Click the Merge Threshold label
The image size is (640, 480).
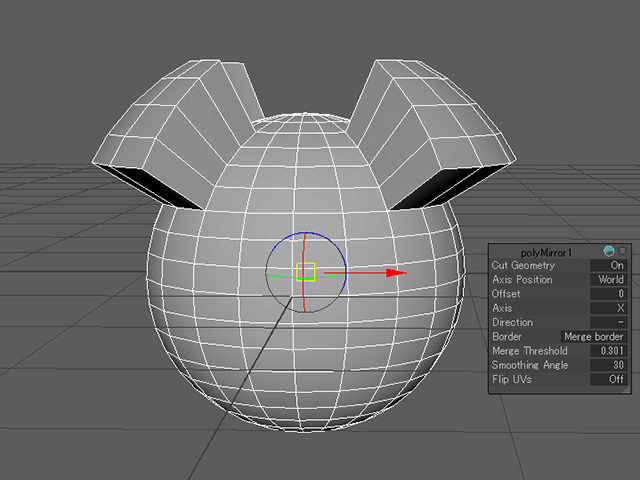(529, 351)
